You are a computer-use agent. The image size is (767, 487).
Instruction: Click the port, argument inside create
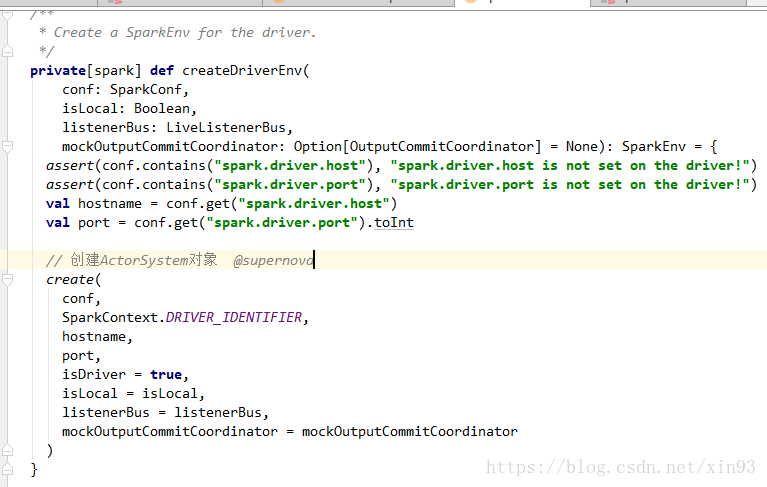[x=81, y=356]
